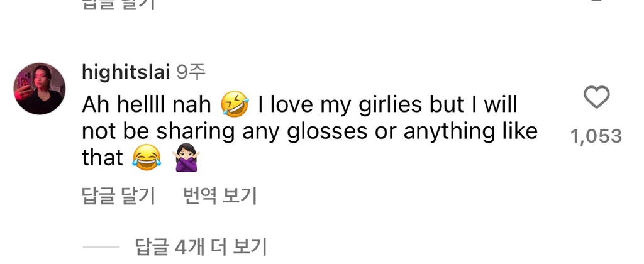Click the phrase 'anything like' in the comment
The height and width of the screenshot is (264, 644).
[470, 131]
